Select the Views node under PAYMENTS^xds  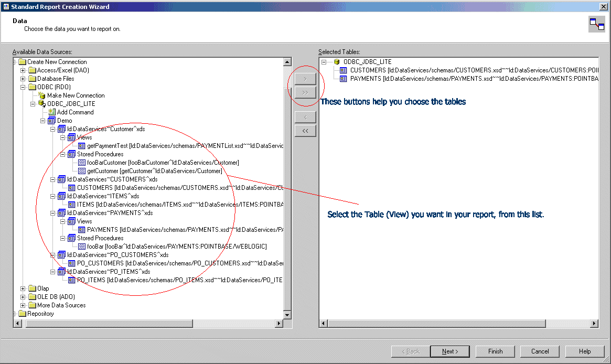[84, 221]
